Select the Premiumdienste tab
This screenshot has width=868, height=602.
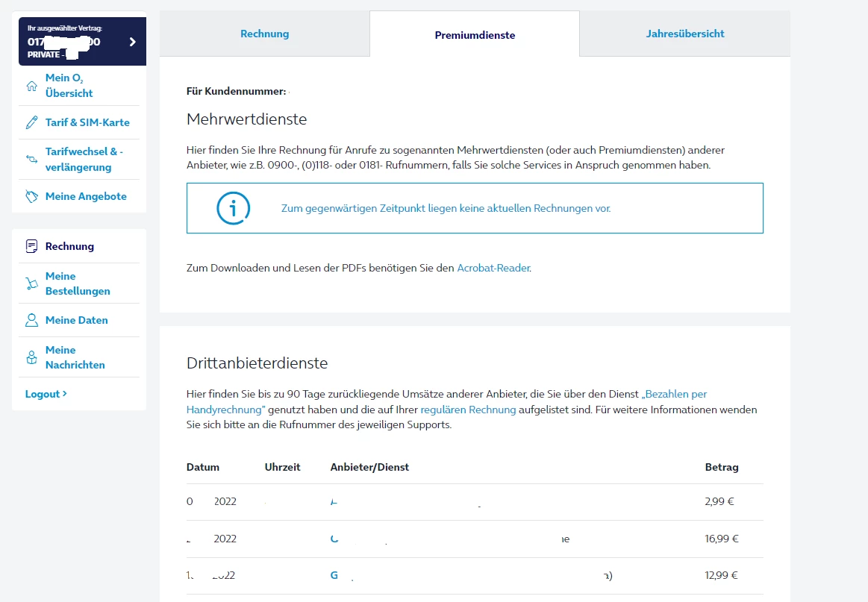point(475,35)
